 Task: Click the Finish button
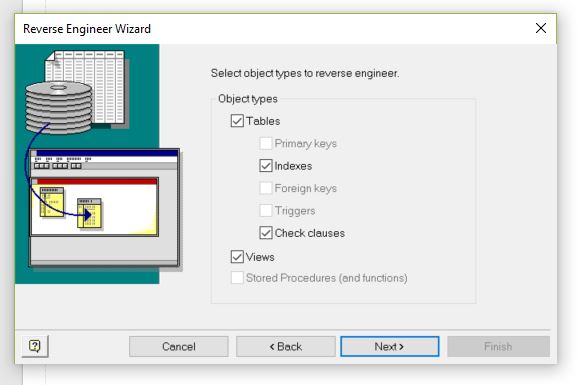tap(498, 346)
